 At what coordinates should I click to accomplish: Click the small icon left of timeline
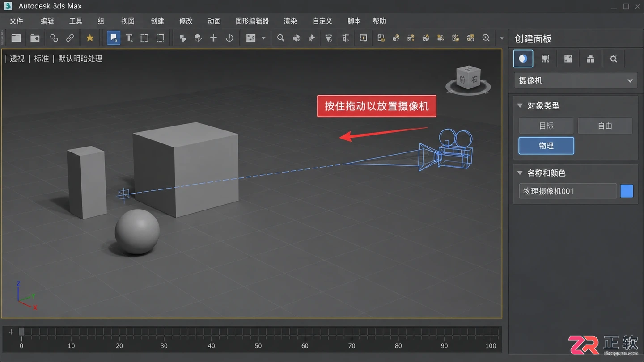coord(11,332)
